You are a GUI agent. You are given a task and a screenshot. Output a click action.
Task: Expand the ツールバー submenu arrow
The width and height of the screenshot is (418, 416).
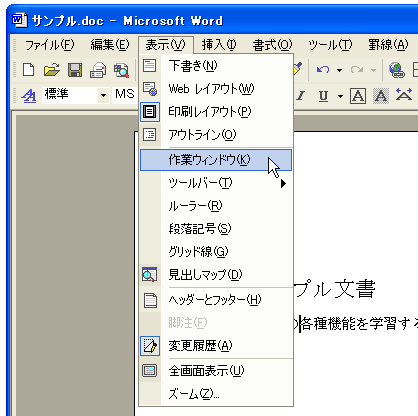tap(283, 183)
